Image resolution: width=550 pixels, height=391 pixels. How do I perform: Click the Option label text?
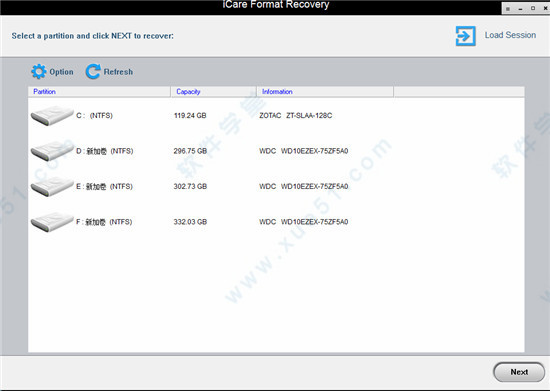tap(61, 72)
